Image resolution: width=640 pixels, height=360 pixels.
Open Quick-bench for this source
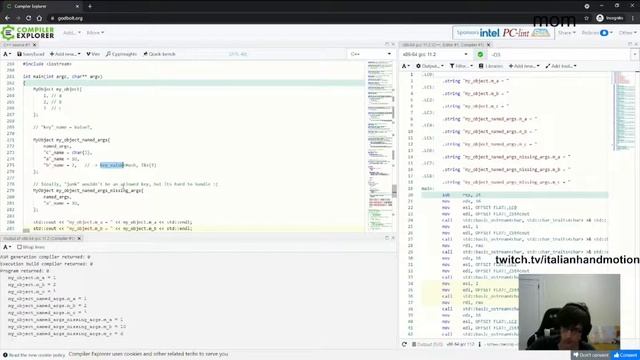(x=159, y=54)
